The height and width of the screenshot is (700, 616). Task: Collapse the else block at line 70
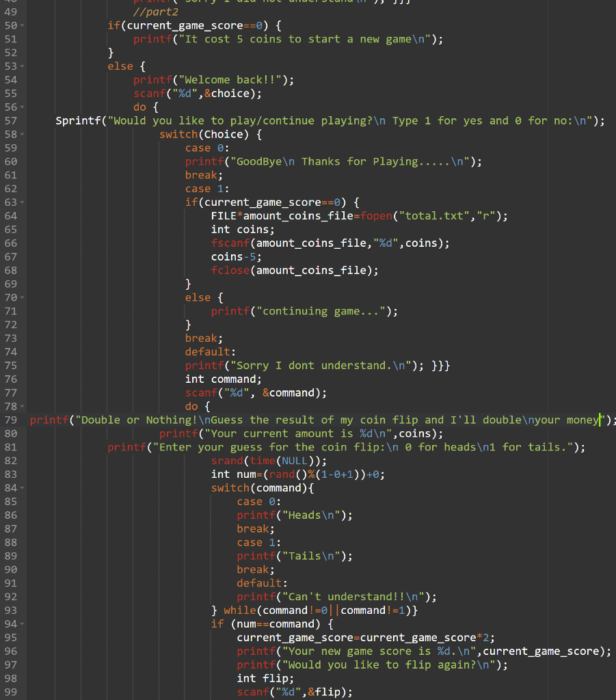pyautogui.click(x=23, y=297)
